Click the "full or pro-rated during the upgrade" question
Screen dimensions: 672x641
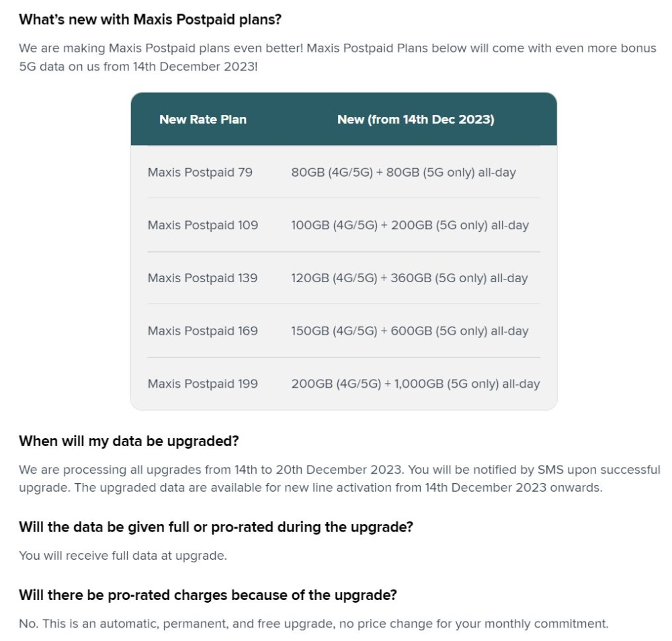(216, 527)
